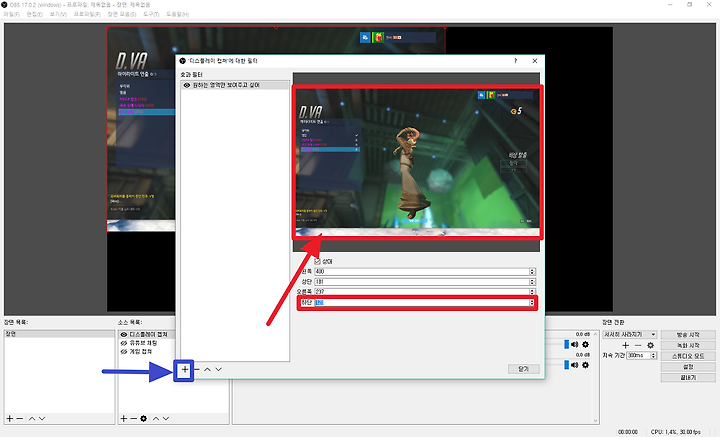Open the 파일(F) menu
This screenshot has height=437, width=720.
coord(11,14)
